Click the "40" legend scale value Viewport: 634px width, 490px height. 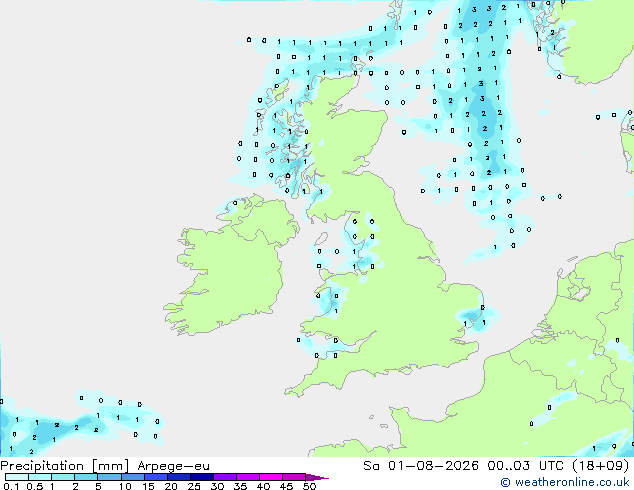[x=263, y=486]
